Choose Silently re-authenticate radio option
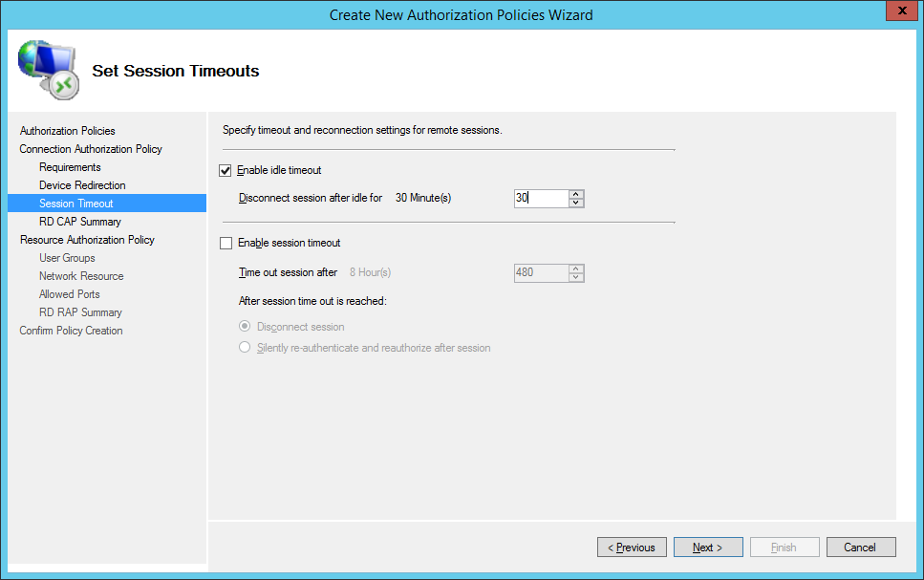Viewport: 924px width, 580px height. point(245,348)
